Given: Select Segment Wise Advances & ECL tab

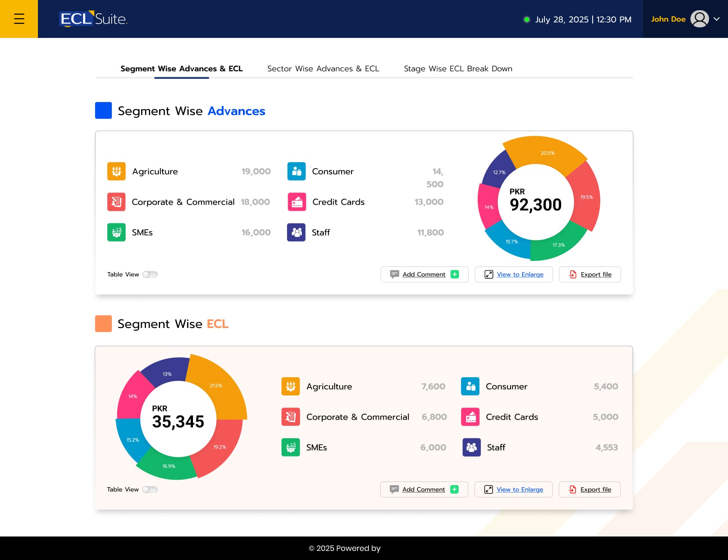Looking at the screenshot, I should point(181,69).
